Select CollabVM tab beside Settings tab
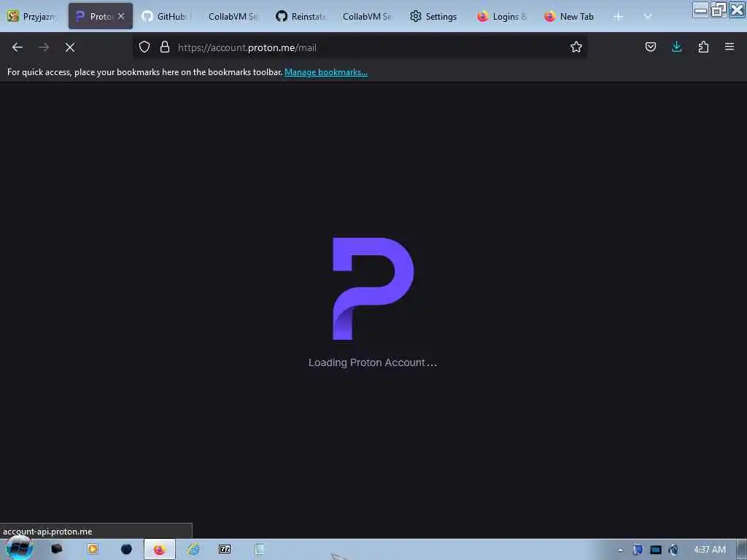Viewport: 747px width, 560px height. 368,16
